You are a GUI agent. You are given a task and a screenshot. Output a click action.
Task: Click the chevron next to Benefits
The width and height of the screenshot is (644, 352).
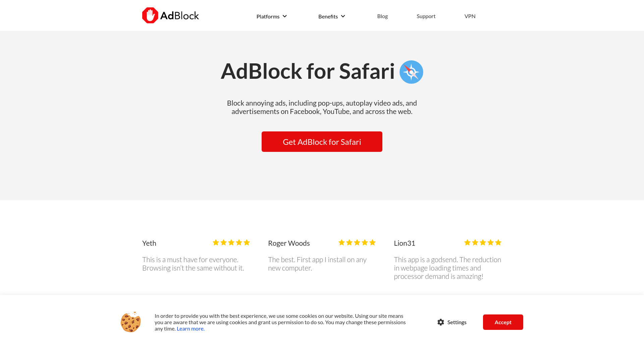coord(343,16)
